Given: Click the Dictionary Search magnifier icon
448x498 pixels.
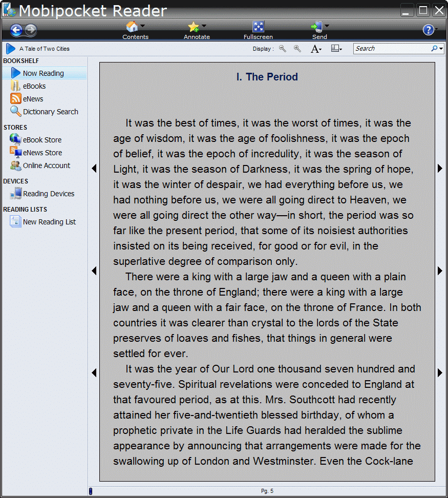Looking at the screenshot, I should [15, 111].
